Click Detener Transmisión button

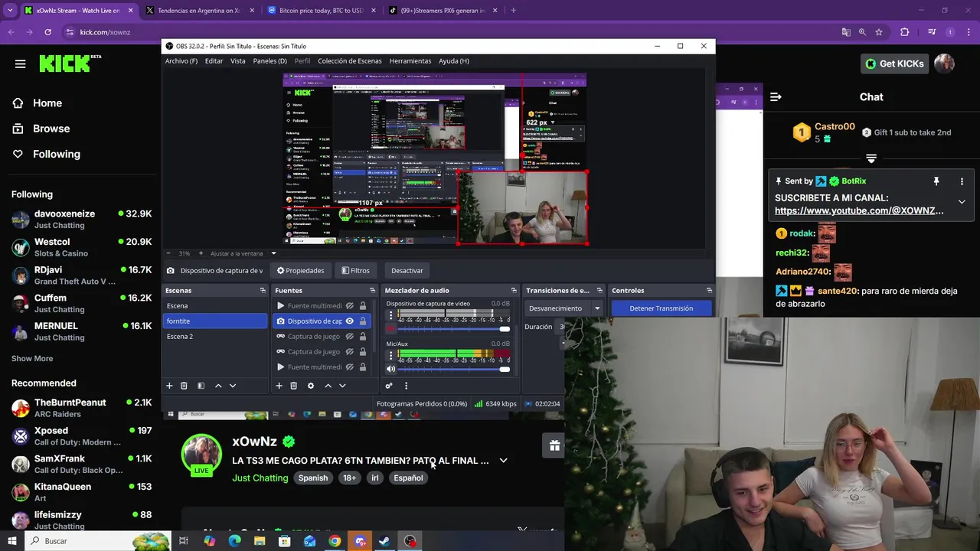(x=661, y=308)
